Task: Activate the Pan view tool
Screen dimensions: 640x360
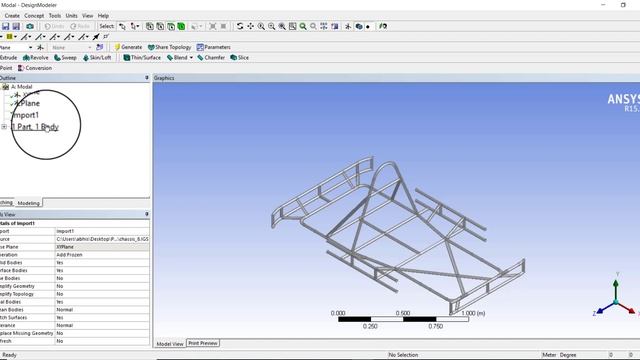Action: point(251,26)
